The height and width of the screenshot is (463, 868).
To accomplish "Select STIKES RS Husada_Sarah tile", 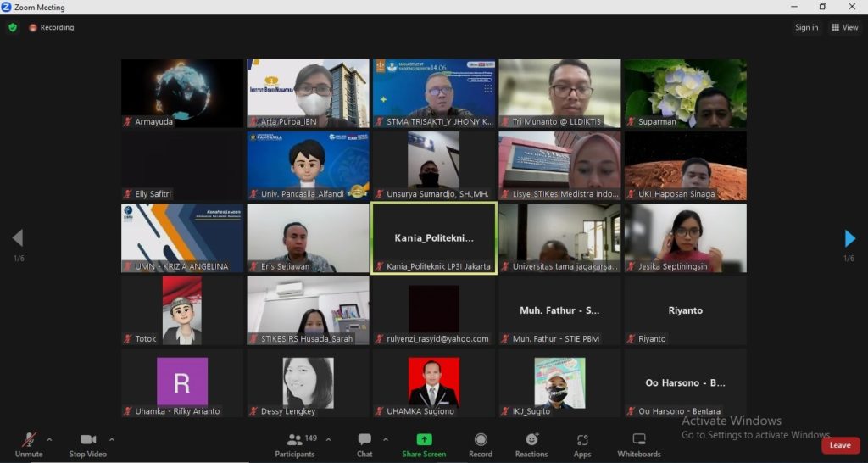I will point(308,310).
